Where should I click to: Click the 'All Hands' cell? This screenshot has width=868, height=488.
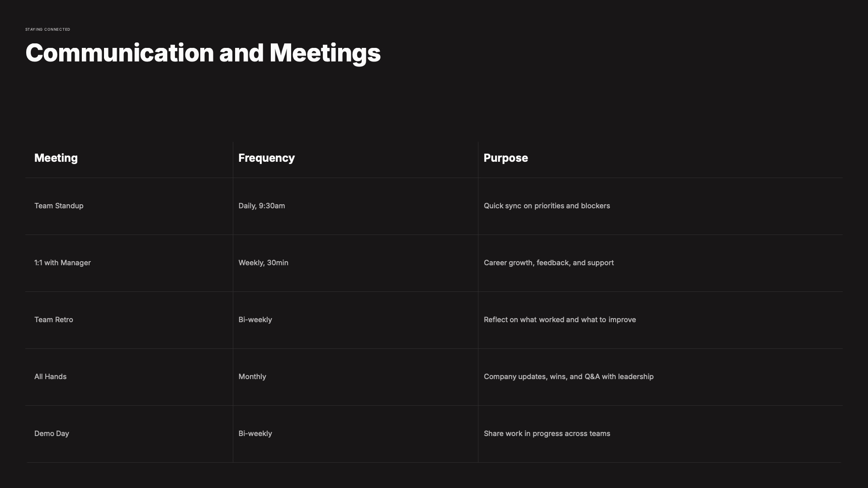click(50, 377)
